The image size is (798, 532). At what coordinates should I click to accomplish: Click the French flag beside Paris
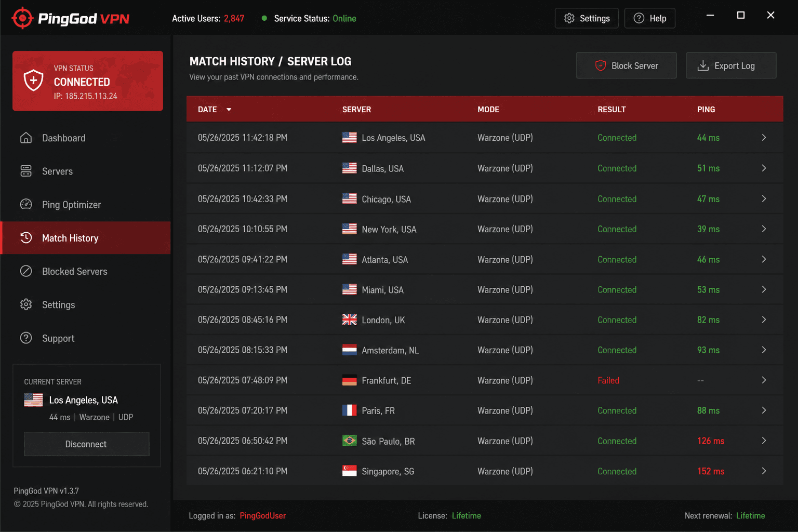[350, 410]
